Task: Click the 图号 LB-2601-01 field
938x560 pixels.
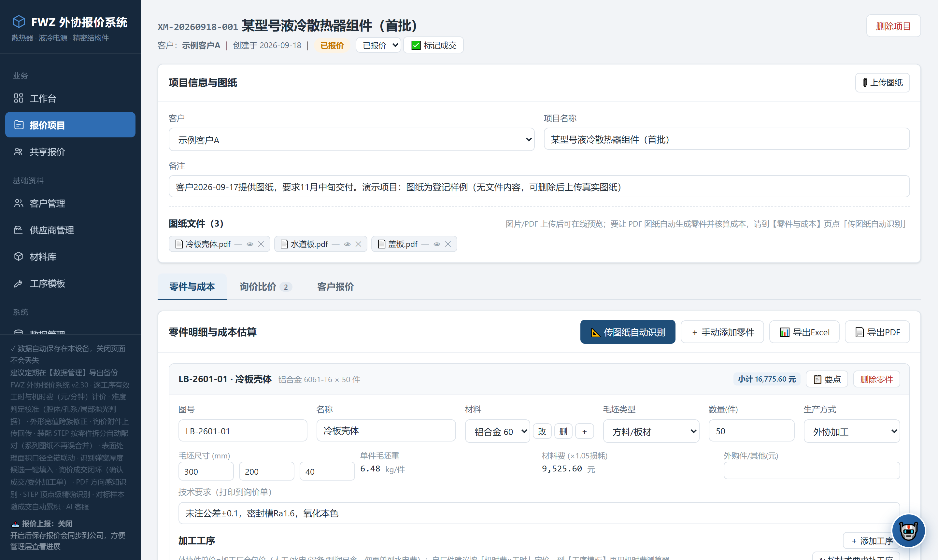Action: tap(243, 430)
